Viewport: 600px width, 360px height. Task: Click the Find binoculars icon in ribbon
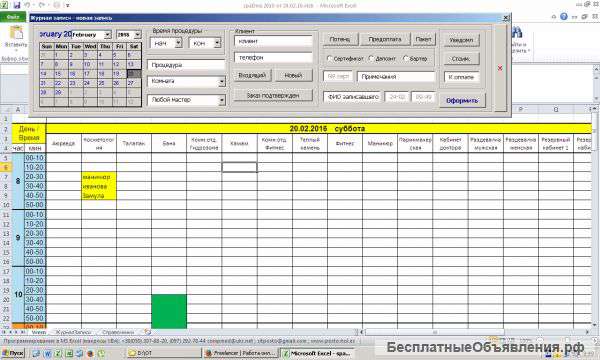click(x=517, y=33)
